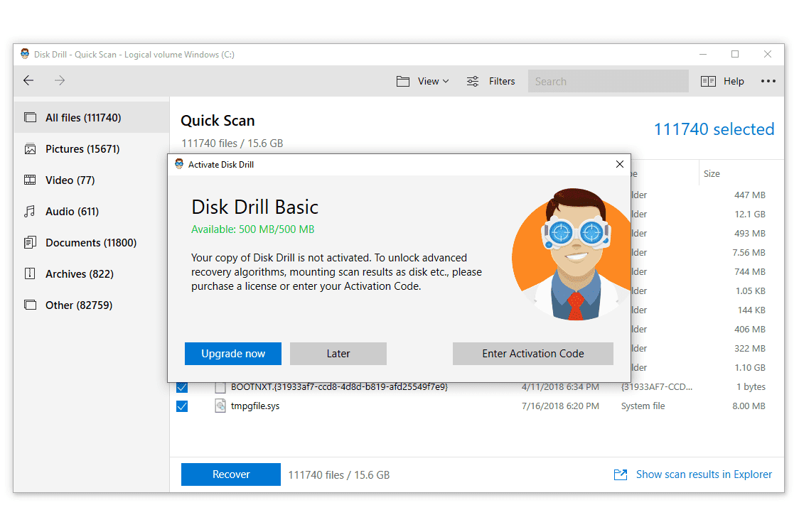Click the Other sidebar icon
799x532 pixels.
(31, 305)
